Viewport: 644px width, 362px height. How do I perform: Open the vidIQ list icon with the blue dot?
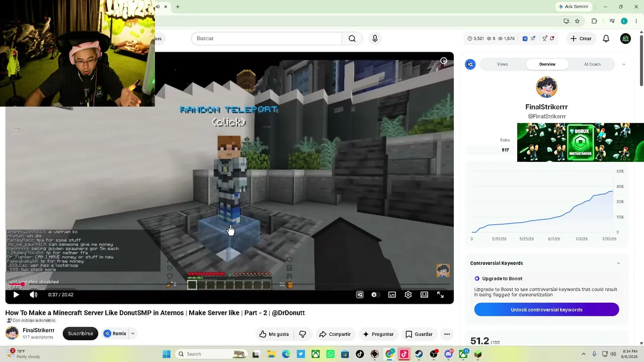(x=533, y=39)
